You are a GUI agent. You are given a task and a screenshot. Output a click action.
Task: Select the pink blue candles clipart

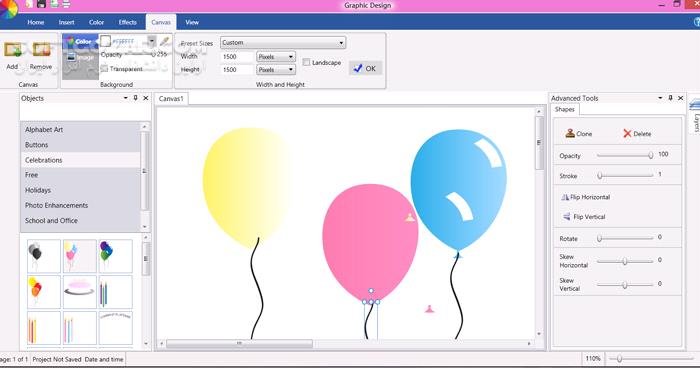pos(79,328)
